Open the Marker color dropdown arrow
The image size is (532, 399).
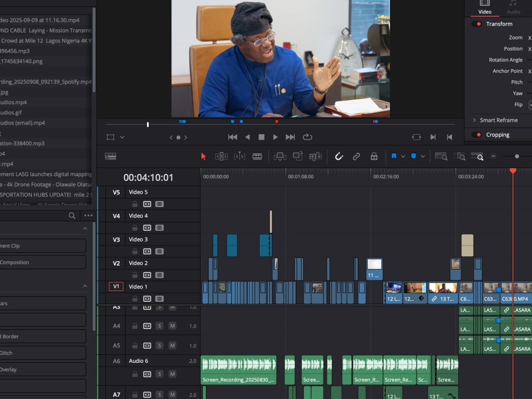tap(423, 156)
